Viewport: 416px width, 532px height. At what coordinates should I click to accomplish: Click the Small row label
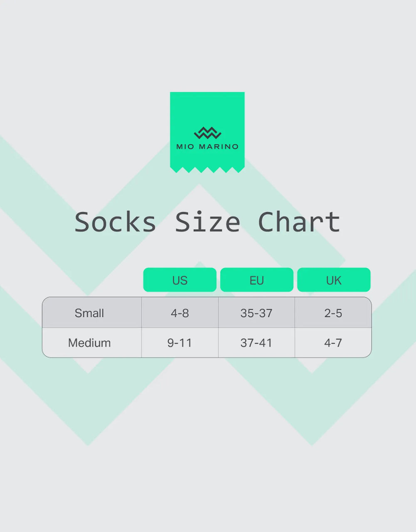tap(89, 313)
